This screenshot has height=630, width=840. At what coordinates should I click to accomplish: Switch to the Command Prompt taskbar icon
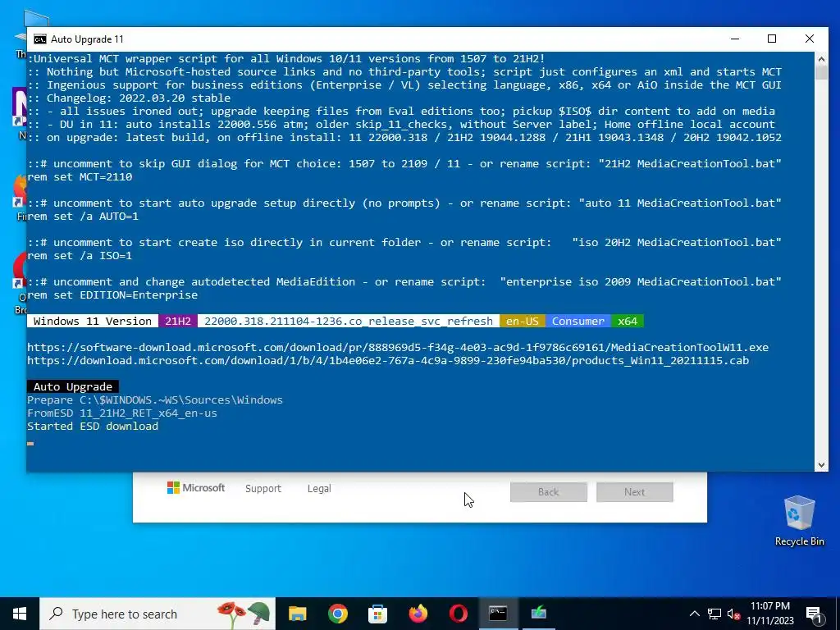click(498, 614)
